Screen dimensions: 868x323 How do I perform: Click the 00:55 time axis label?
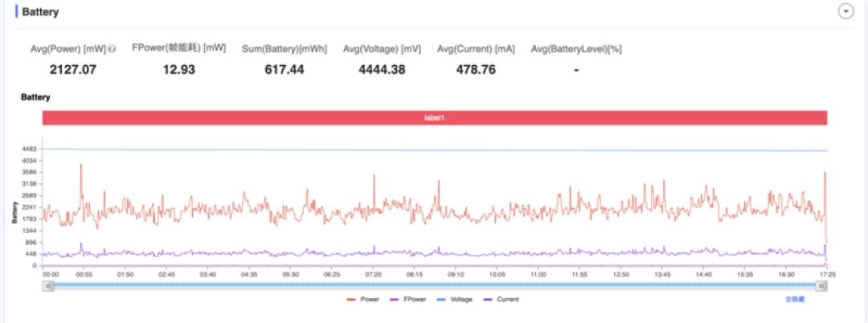point(84,274)
